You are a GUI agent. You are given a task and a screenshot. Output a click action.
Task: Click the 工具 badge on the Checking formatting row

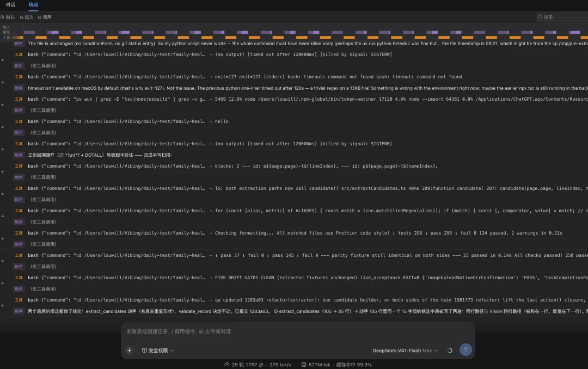coord(19,233)
